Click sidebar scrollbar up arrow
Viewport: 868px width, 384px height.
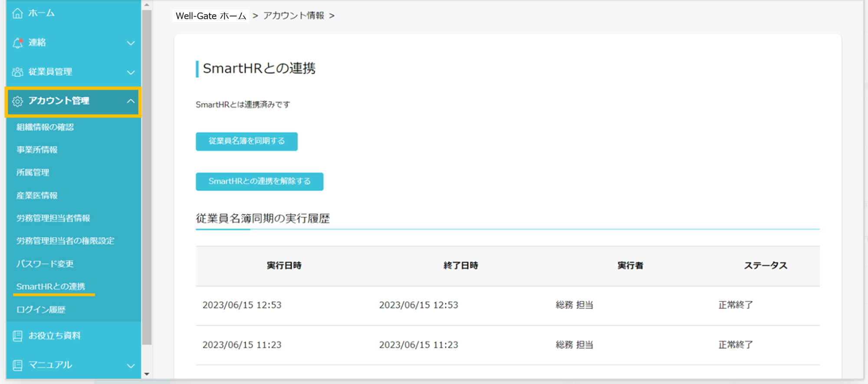click(x=147, y=5)
